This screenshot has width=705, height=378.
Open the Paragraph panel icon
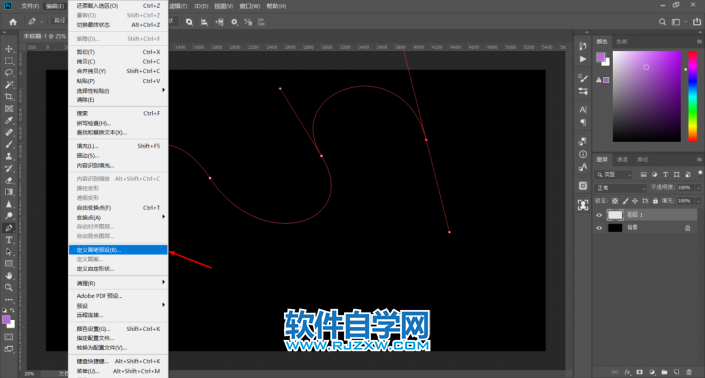point(583,122)
